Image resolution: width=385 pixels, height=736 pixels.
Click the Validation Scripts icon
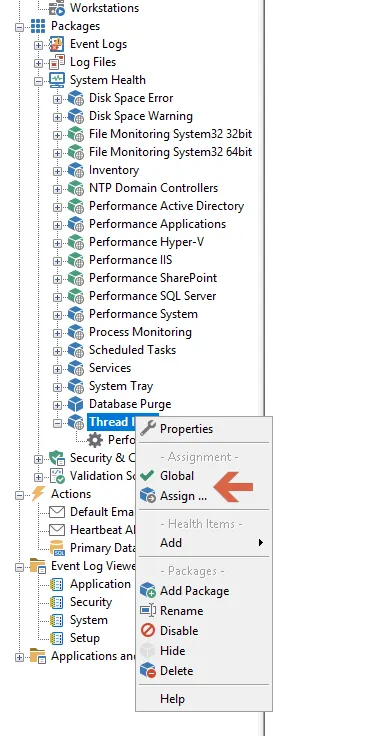pyautogui.click(x=57, y=476)
